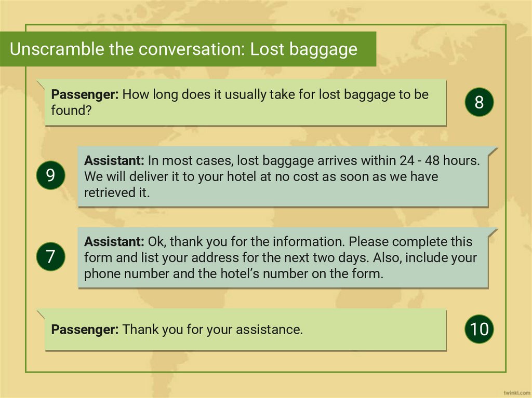Select the passenger's 'How long' question bubble

[245, 102]
